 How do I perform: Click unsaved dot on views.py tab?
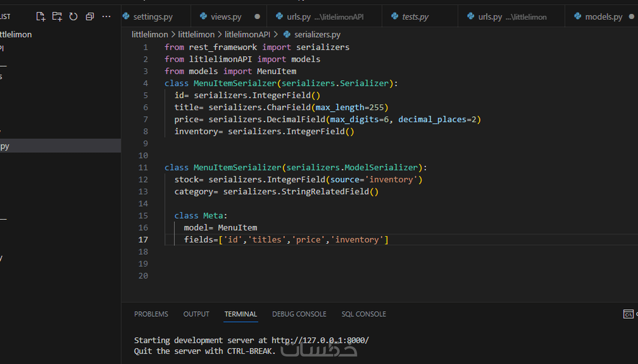pyautogui.click(x=257, y=17)
